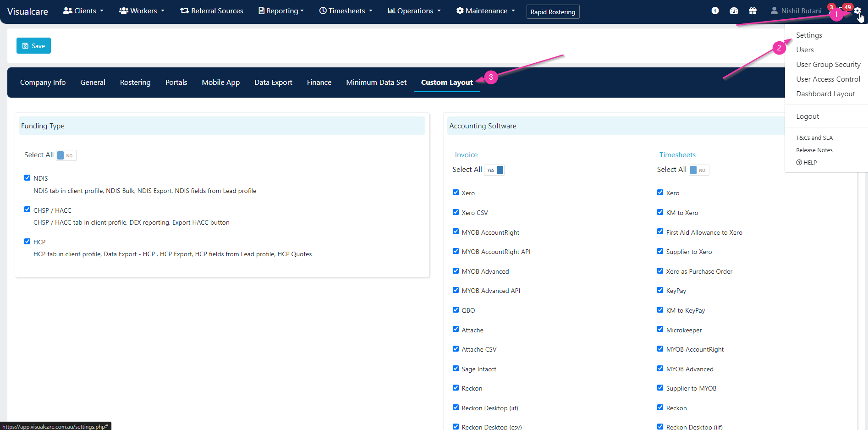Screen dimensions: 868x430
Task: Select the Custom Layout tab
Action: [447, 83]
